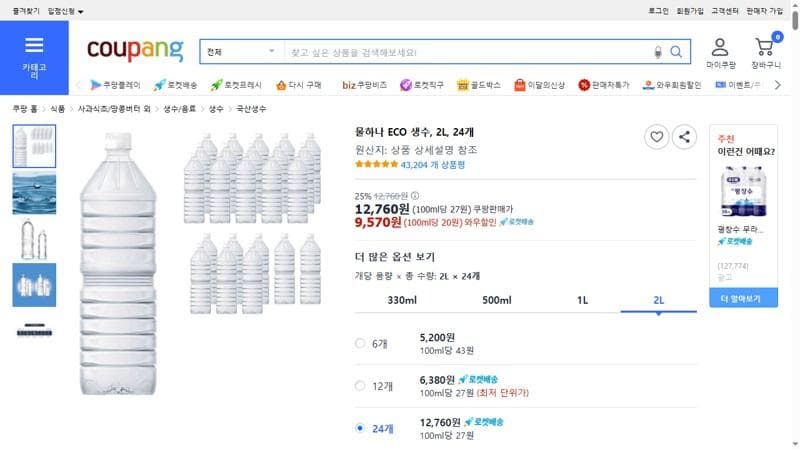Select the water droplet thumbnail
Image resolution: width=800 pixels, height=450 pixels.
click(34, 192)
